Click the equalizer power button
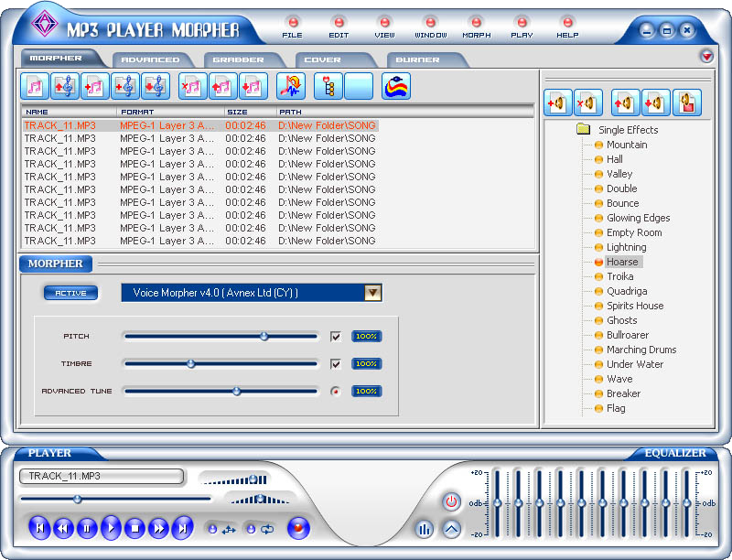732x560 pixels. pyautogui.click(x=451, y=501)
